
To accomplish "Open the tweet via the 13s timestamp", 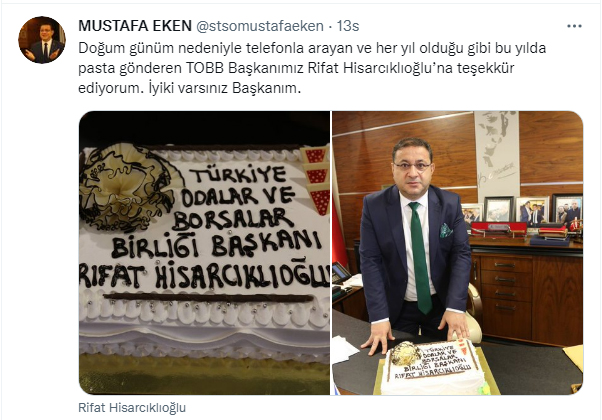I will tap(348, 26).
